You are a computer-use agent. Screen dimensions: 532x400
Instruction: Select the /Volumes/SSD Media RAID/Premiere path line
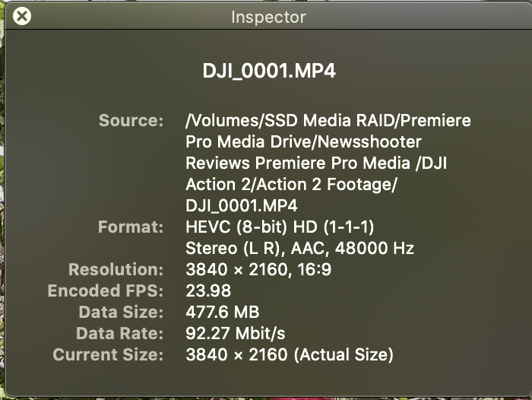click(x=328, y=121)
